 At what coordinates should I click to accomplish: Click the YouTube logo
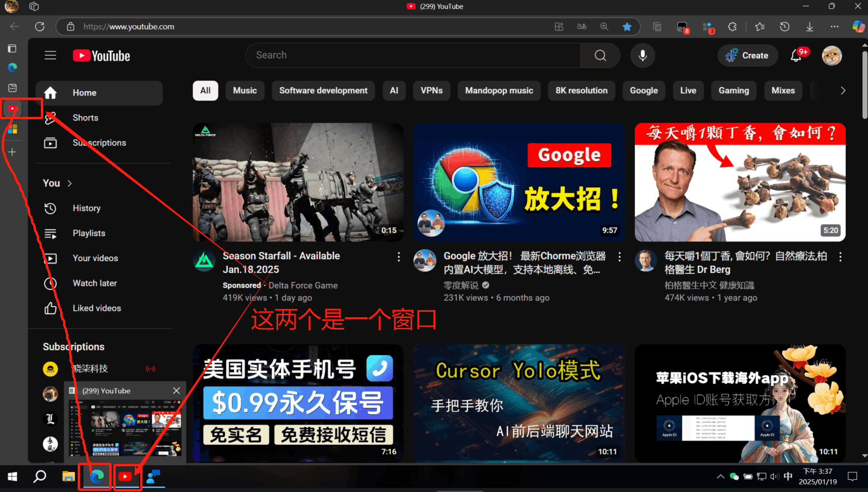point(102,56)
